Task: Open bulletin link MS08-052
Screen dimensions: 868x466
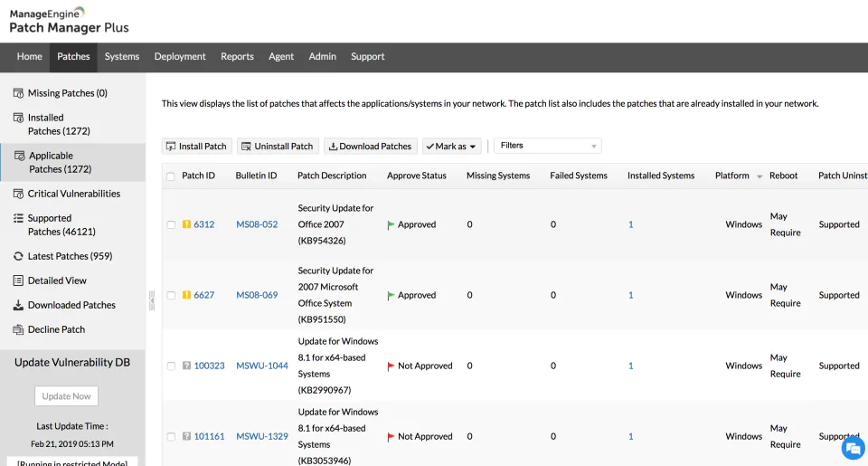Action: (257, 224)
